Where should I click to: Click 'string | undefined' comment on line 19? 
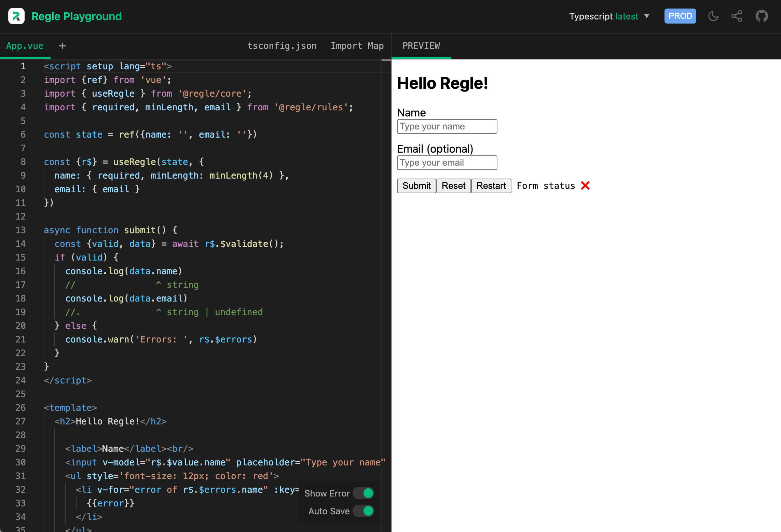click(x=215, y=312)
